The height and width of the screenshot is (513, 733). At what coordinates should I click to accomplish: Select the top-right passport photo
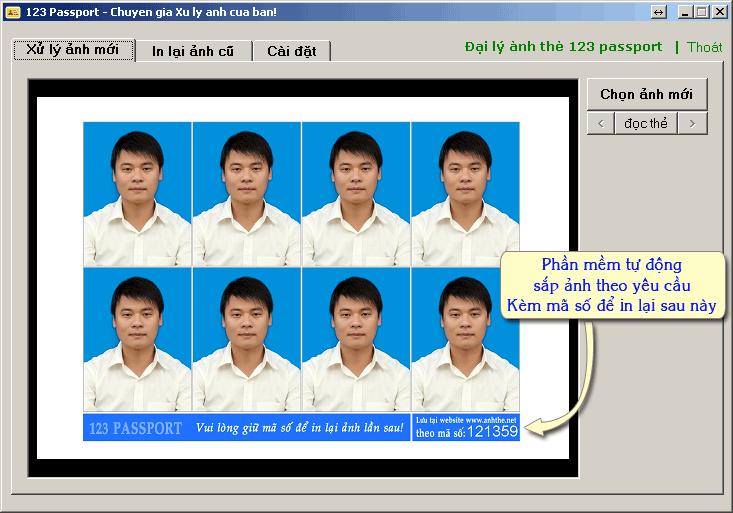pos(465,194)
